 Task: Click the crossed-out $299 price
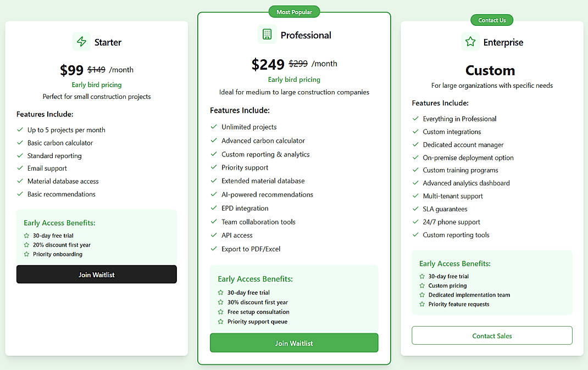[298, 64]
